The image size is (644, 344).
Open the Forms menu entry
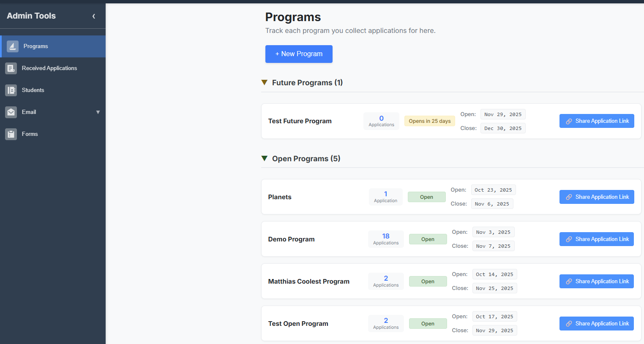click(30, 134)
